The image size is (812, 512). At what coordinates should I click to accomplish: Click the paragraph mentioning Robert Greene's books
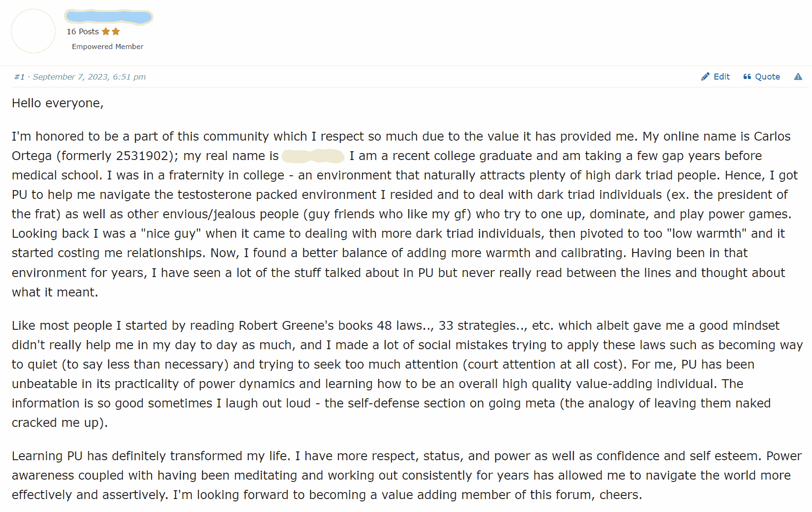407,374
